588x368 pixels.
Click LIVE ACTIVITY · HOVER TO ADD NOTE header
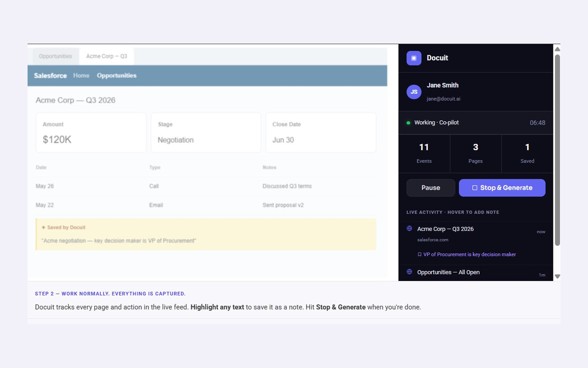pyautogui.click(x=452, y=212)
